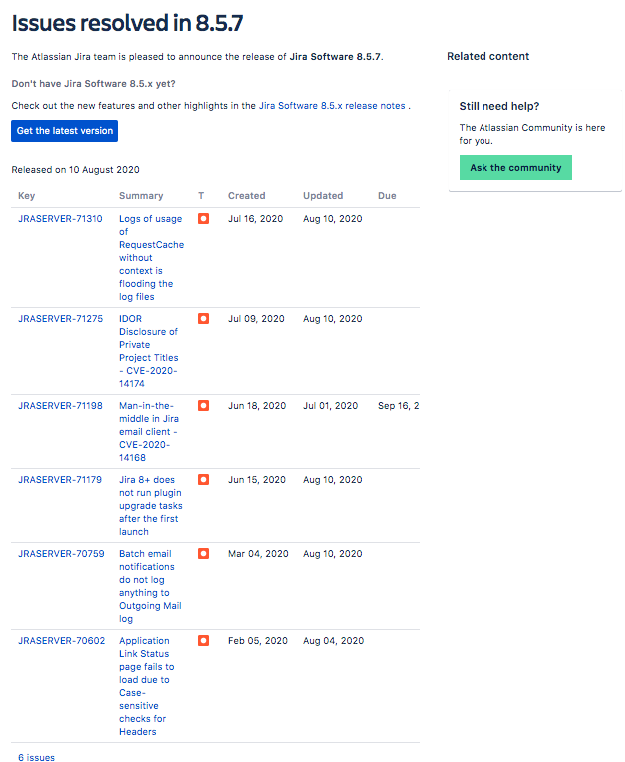Sort table by Key column header

(26, 195)
